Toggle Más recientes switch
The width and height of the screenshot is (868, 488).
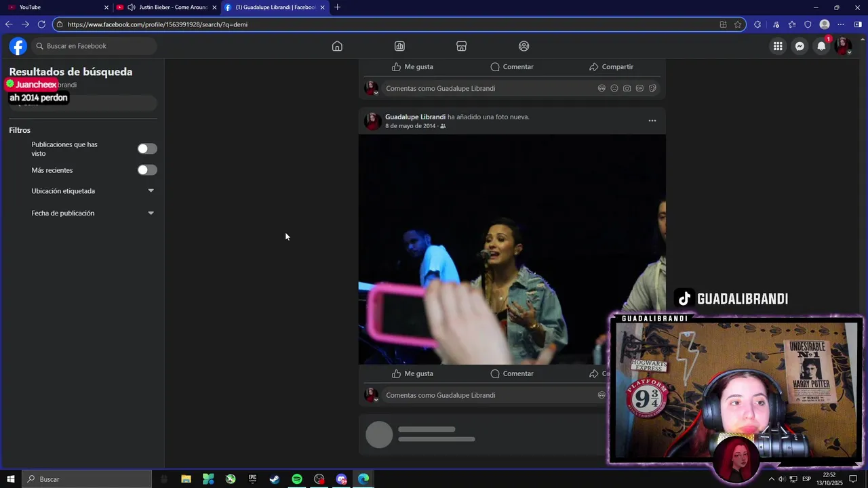point(147,170)
